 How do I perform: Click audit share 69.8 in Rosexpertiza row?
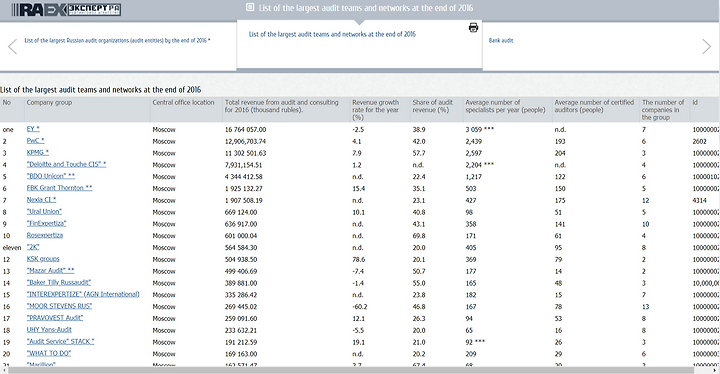click(x=419, y=236)
